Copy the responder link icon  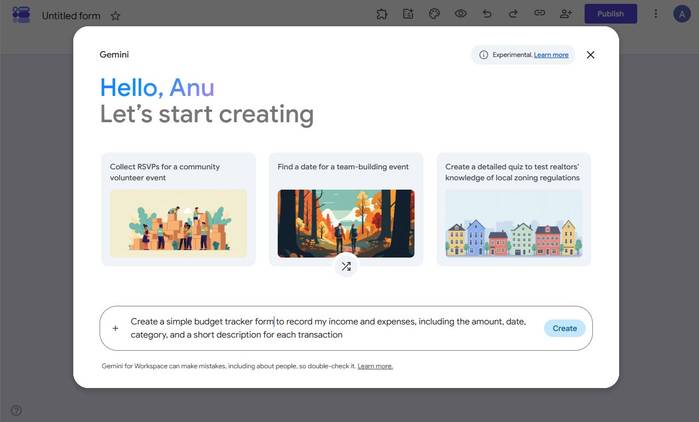tap(539, 13)
